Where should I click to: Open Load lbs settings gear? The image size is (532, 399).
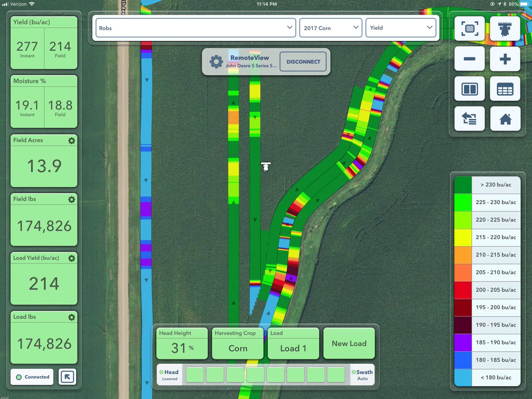71,317
